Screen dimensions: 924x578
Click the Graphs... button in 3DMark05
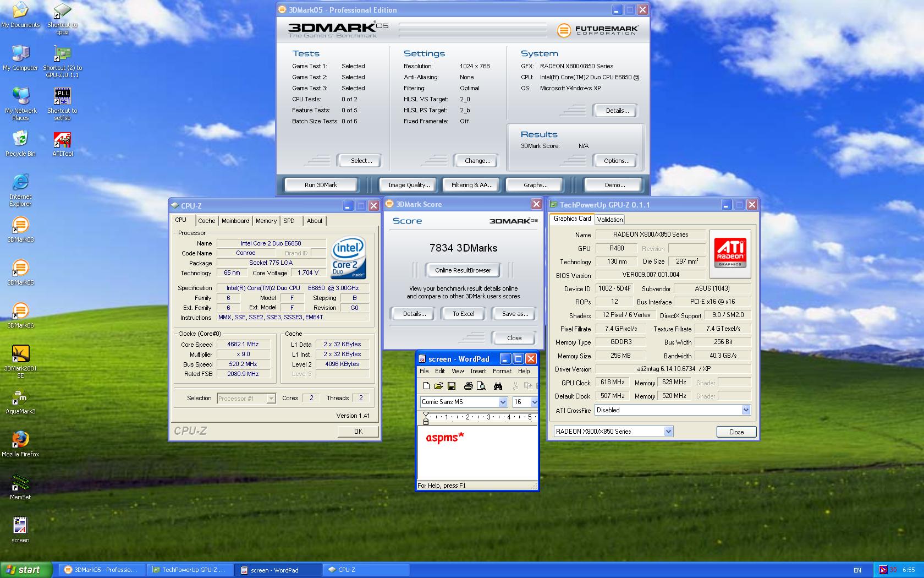tap(535, 185)
